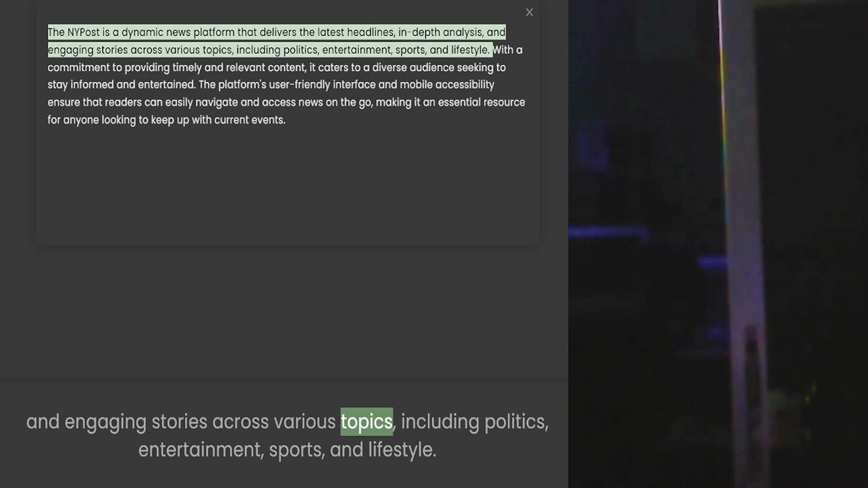Click the word "accessibility" in the paragraph
This screenshot has height=488, width=868.
tap(465, 85)
